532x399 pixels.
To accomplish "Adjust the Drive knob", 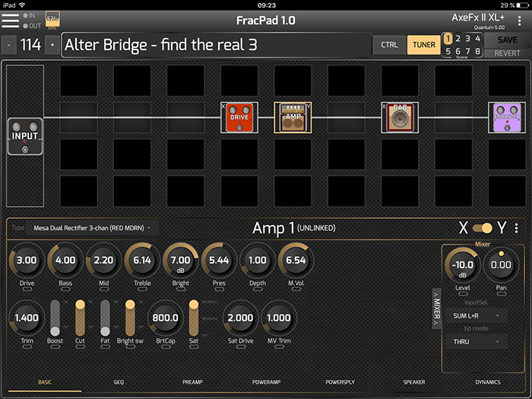I will (27, 260).
